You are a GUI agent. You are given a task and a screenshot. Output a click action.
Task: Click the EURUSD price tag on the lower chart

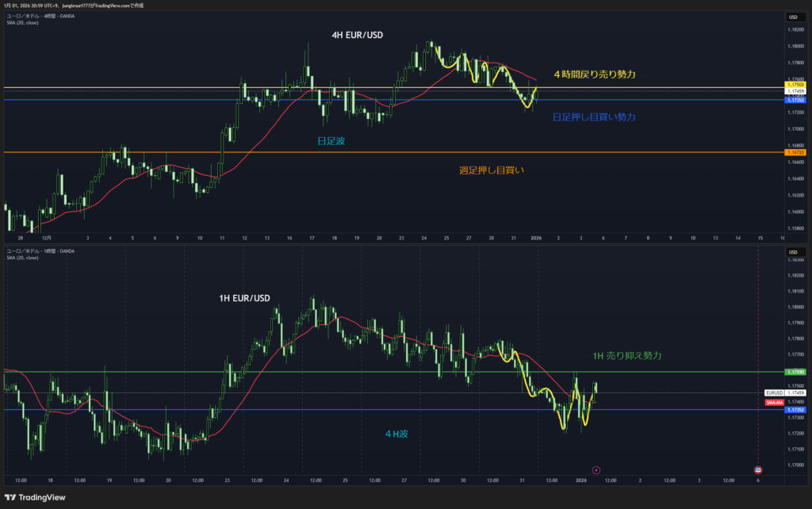tap(774, 392)
